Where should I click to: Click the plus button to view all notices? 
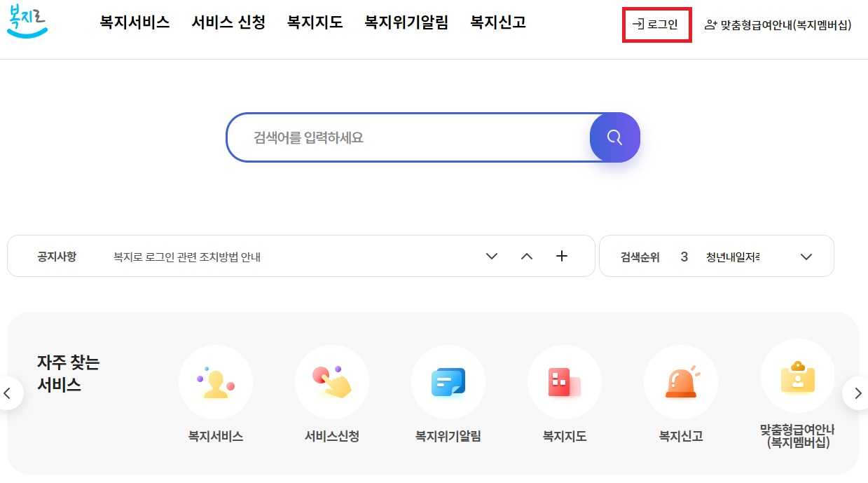tap(561, 256)
